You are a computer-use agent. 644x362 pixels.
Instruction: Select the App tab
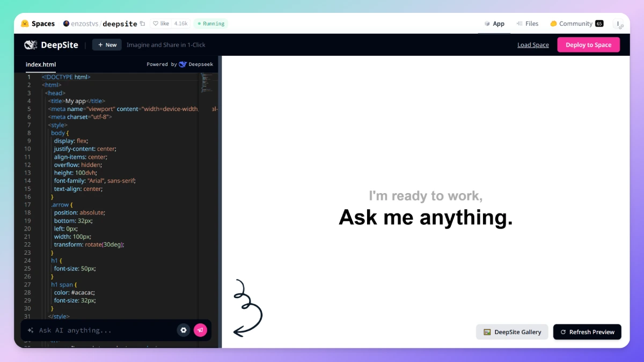coord(494,24)
